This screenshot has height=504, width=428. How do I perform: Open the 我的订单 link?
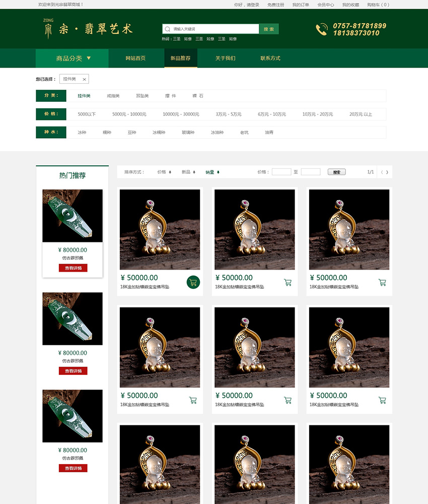pos(301,5)
